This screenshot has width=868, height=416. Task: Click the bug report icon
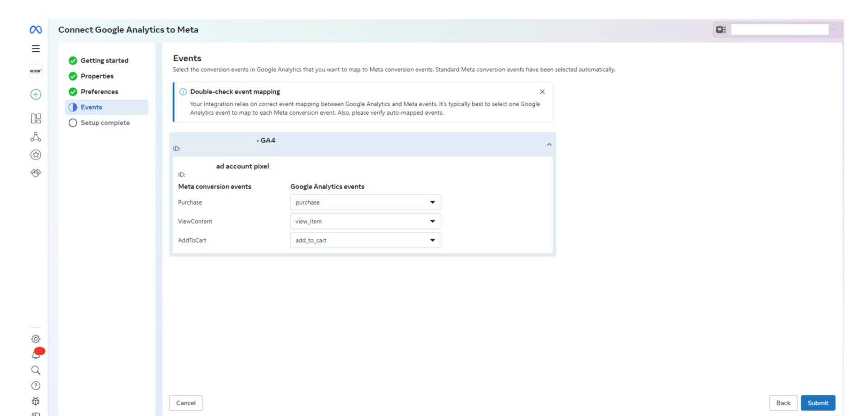point(36,401)
